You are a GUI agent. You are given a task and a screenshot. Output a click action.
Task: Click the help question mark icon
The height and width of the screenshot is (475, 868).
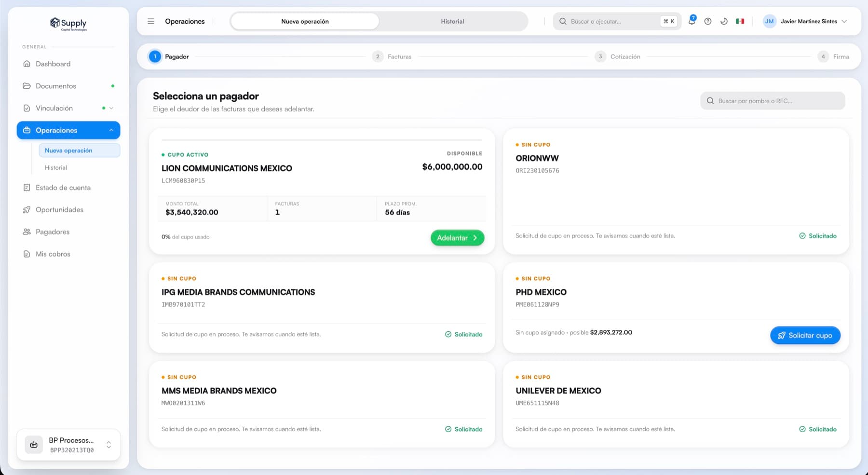tap(708, 21)
